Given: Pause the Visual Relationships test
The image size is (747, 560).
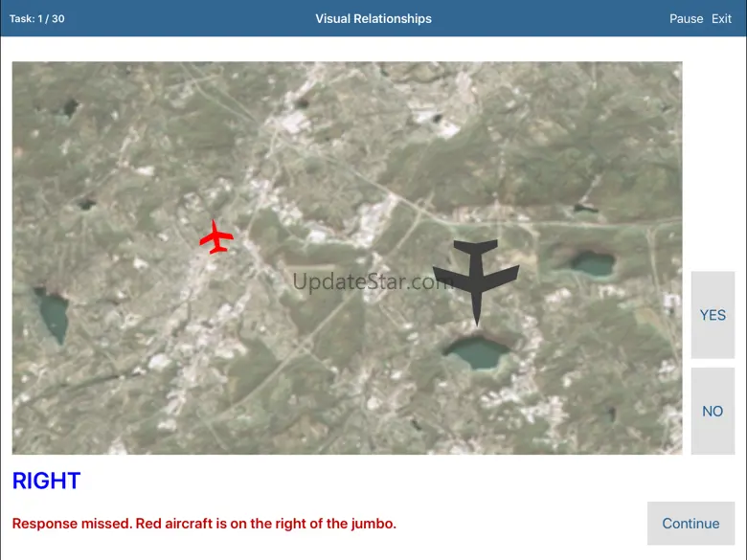Looking at the screenshot, I should coord(686,18).
